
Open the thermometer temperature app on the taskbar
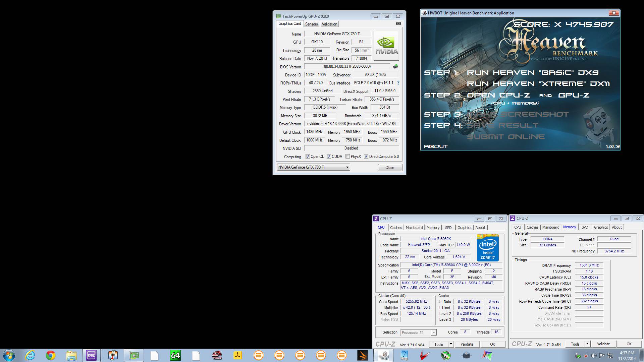tap(113, 355)
